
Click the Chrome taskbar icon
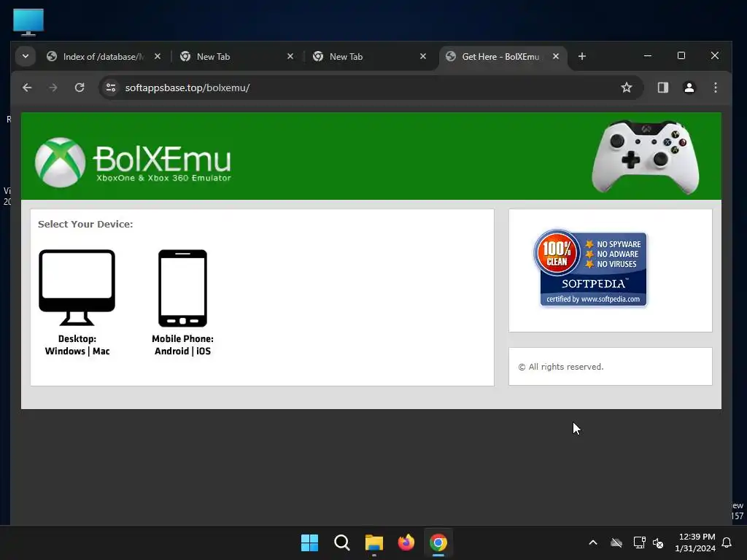[438, 542]
